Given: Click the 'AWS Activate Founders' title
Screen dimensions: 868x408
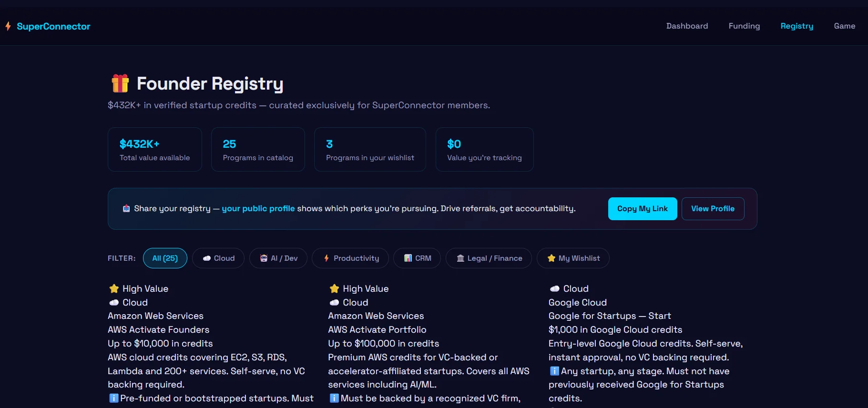Looking at the screenshot, I should point(158,330).
